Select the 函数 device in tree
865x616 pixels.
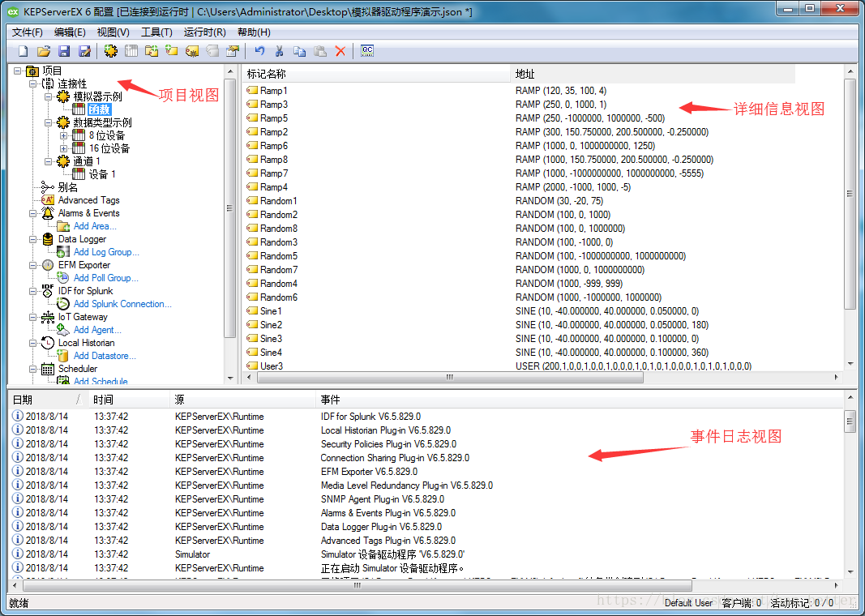pos(99,109)
